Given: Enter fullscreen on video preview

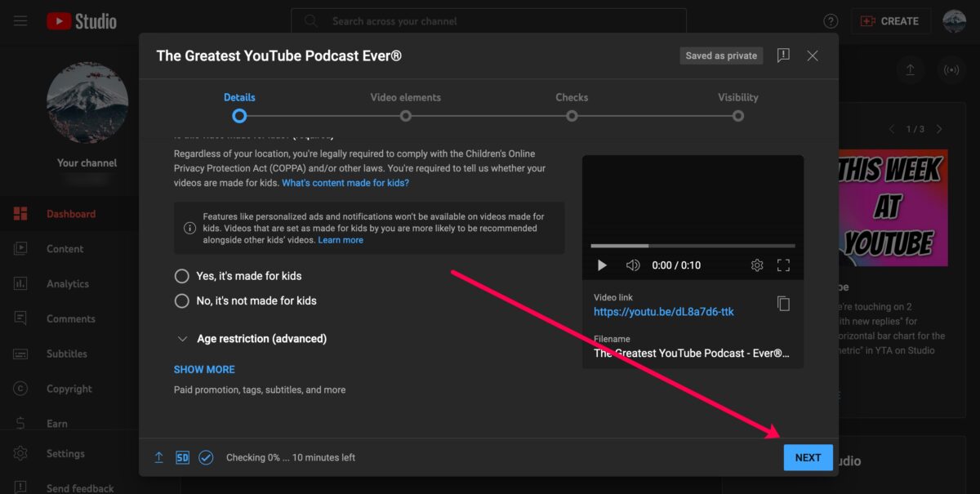Looking at the screenshot, I should click(783, 265).
